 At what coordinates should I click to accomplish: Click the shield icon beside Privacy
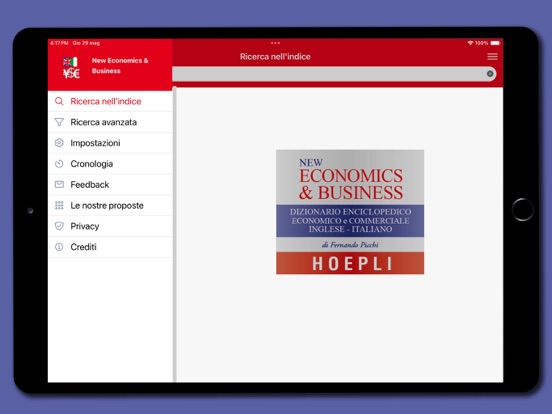click(x=59, y=226)
